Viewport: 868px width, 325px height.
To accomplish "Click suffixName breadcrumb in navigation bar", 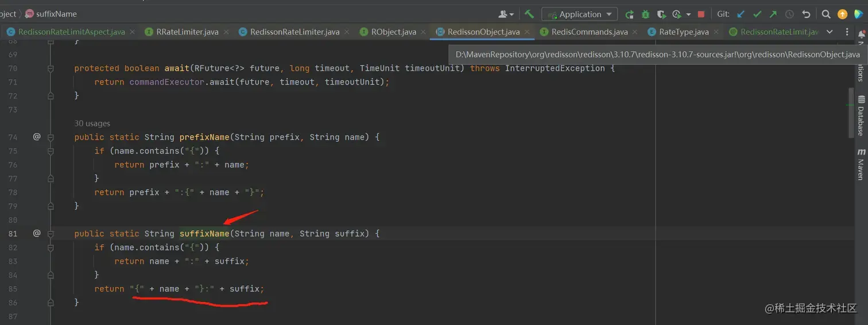I will [x=51, y=14].
